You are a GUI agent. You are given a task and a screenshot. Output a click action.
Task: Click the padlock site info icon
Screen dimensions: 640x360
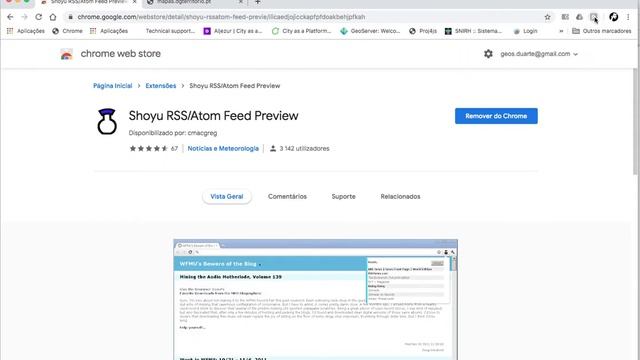(x=70, y=17)
